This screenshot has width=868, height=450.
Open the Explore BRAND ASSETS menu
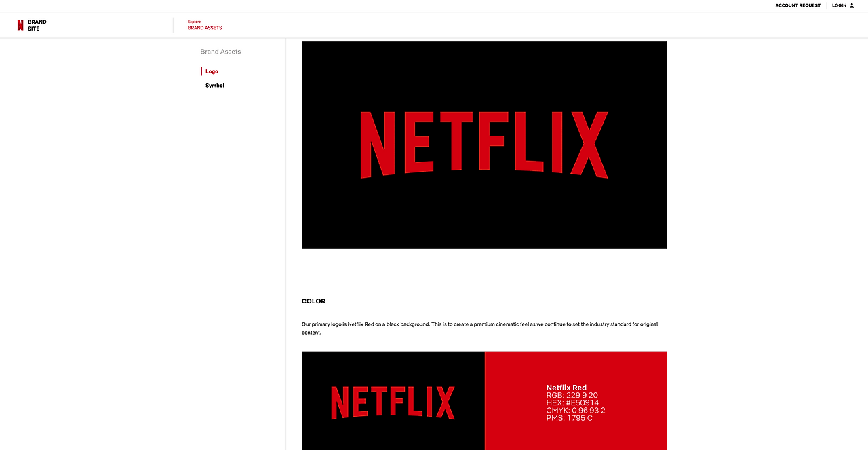click(x=205, y=25)
